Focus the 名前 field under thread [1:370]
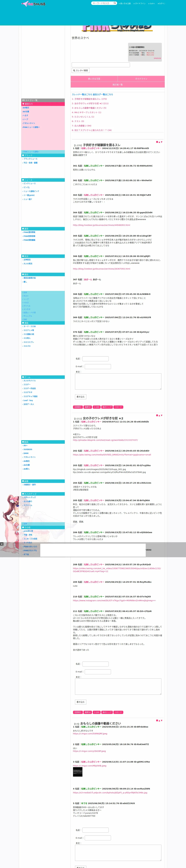The height and width of the screenshot is (868, 186). pyautogui.click(x=95, y=359)
